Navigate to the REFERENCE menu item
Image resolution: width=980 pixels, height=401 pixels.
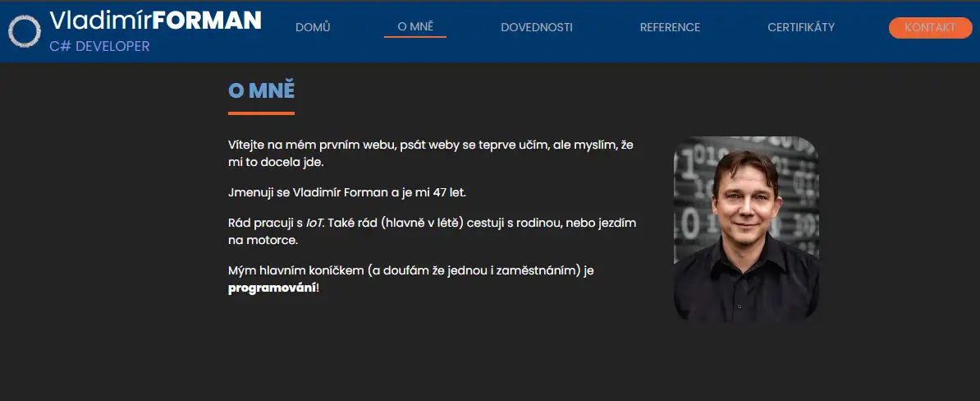click(670, 27)
